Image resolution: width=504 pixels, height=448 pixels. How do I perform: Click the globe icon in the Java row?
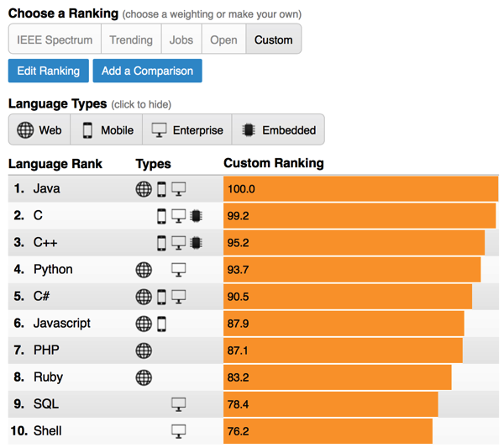pyautogui.click(x=144, y=189)
